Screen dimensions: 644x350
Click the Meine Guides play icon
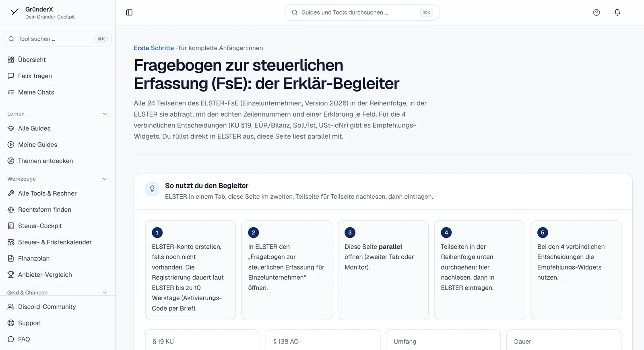(11, 144)
